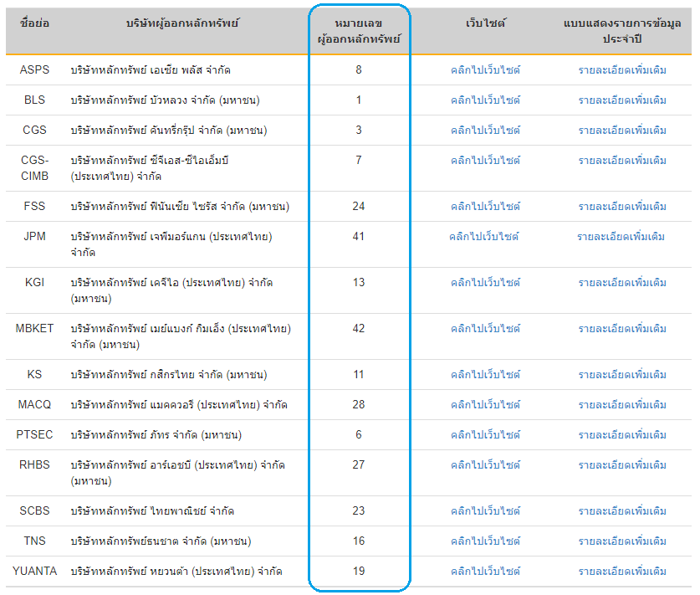View annual report details for JPM
The image size is (700, 595).
(x=621, y=236)
